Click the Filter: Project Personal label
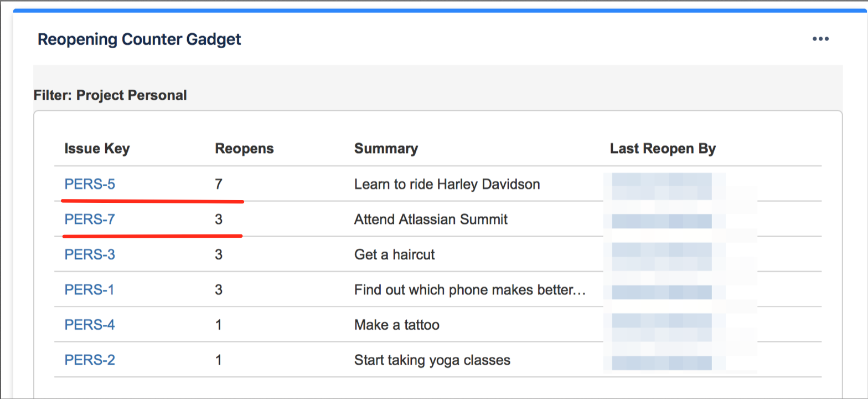 [110, 95]
